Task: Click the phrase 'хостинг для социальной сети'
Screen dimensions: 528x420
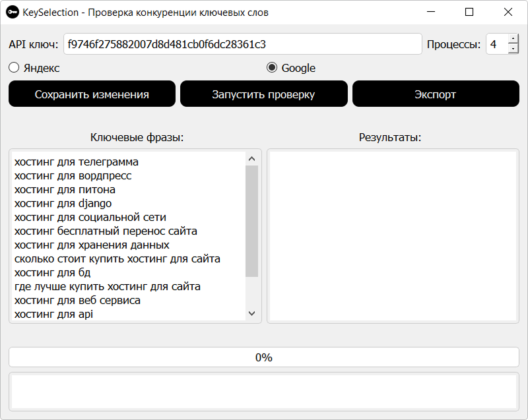Action: pos(90,217)
